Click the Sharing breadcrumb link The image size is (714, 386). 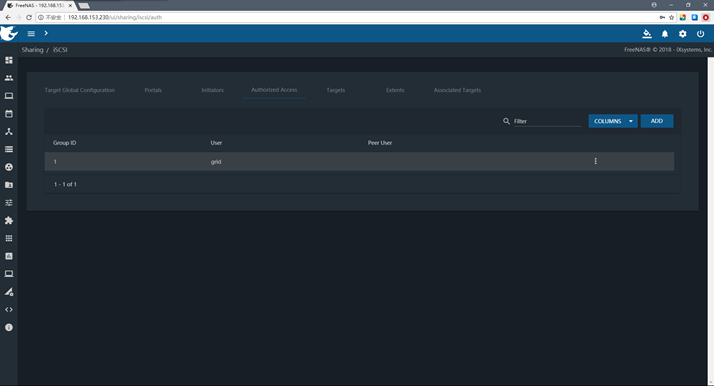coord(32,50)
